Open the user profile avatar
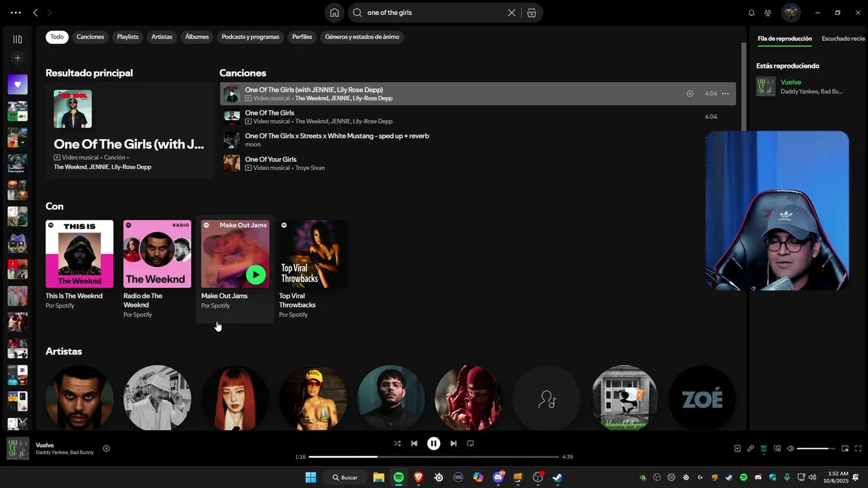 (x=791, y=13)
